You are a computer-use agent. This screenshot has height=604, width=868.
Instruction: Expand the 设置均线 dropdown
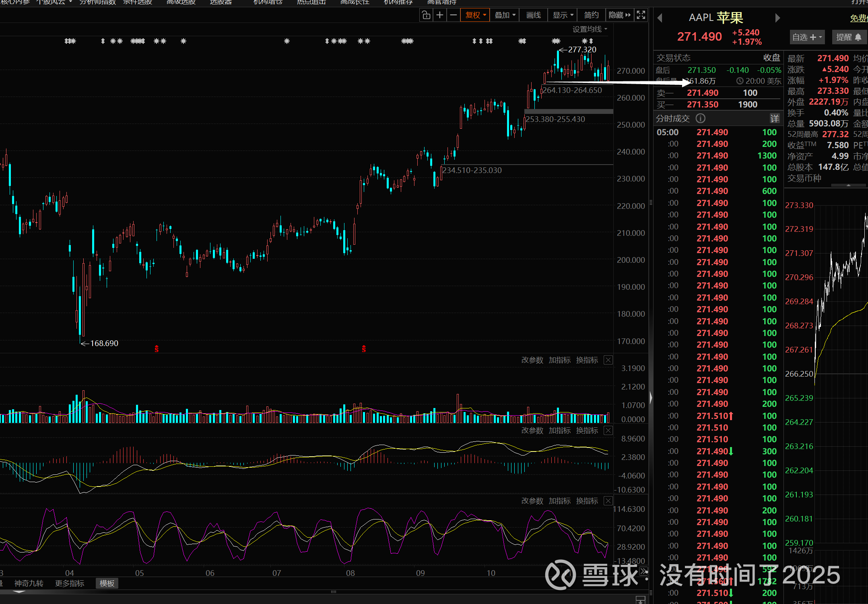pyautogui.click(x=590, y=29)
